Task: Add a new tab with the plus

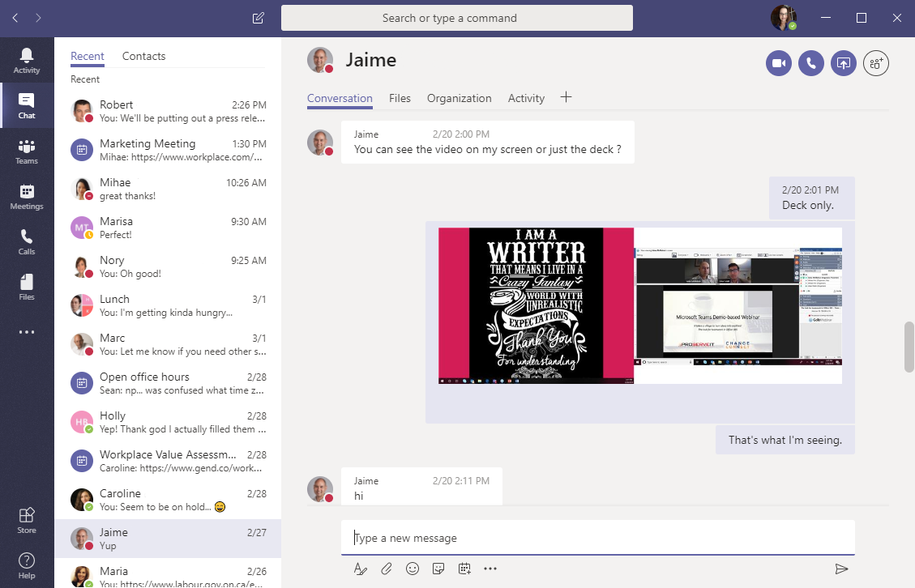Action: (x=566, y=97)
